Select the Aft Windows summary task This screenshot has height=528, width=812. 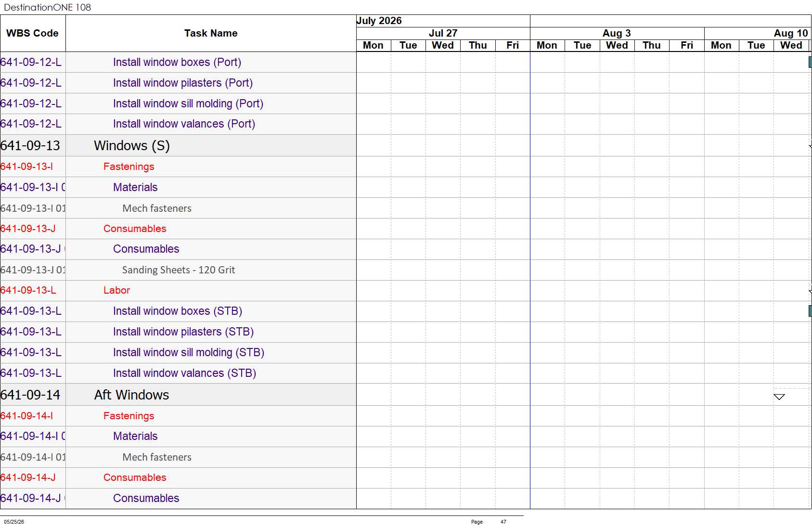(132, 395)
